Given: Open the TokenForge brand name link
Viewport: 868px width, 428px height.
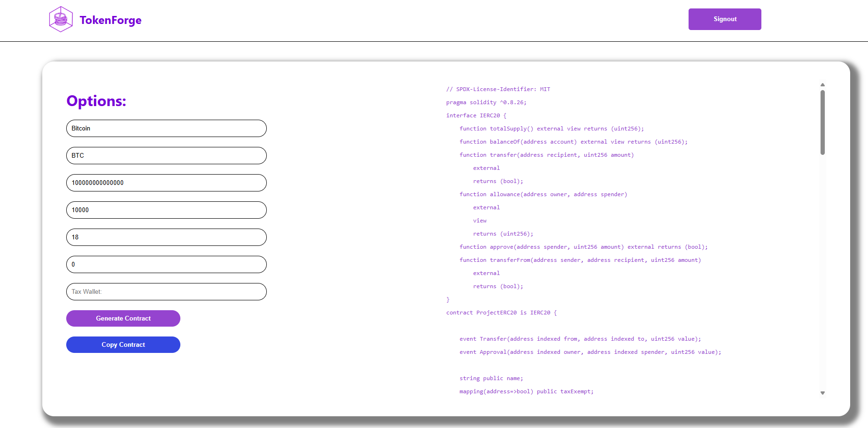Looking at the screenshot, I should pos(110,20).
